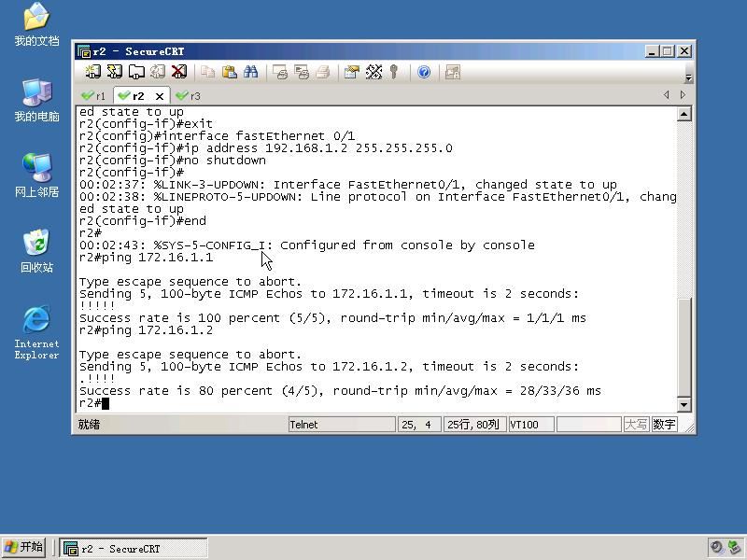Click the 大写 caps lock indicator

636,425
